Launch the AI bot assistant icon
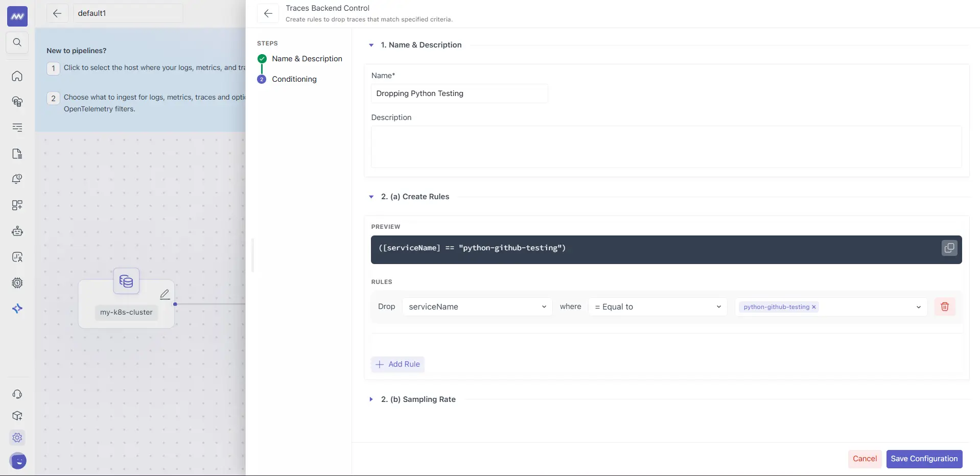The width and height of the screenshot is (980, 476). click(17, 231)
